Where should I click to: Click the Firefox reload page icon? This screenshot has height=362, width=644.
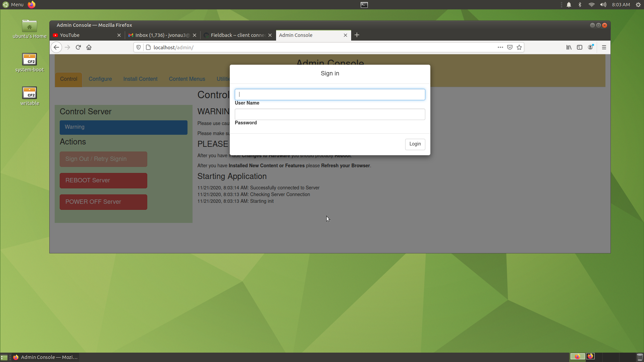click(78, 47)
